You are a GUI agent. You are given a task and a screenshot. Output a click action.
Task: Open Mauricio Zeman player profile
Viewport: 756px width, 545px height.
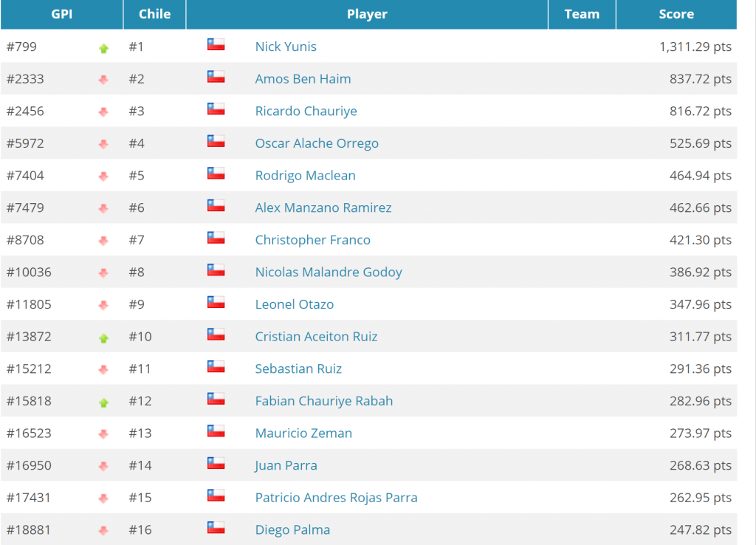click(303, 433)
